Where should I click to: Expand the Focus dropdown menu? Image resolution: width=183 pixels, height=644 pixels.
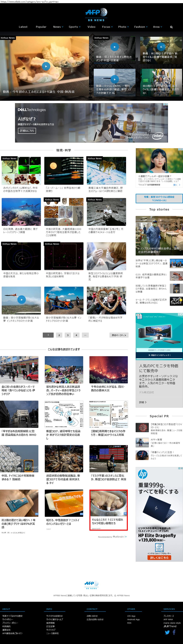pos(107,27)
